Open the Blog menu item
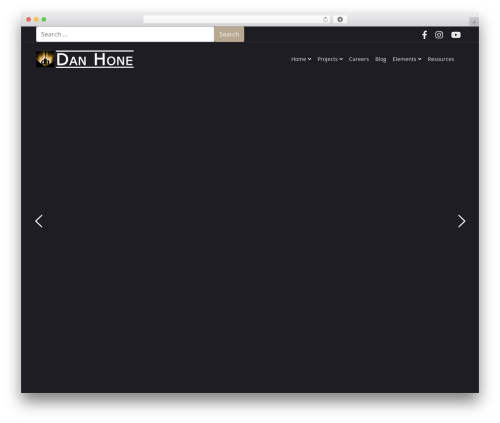Screen dimensions: 500x423 pyautogui.click(x=380, y=59)
